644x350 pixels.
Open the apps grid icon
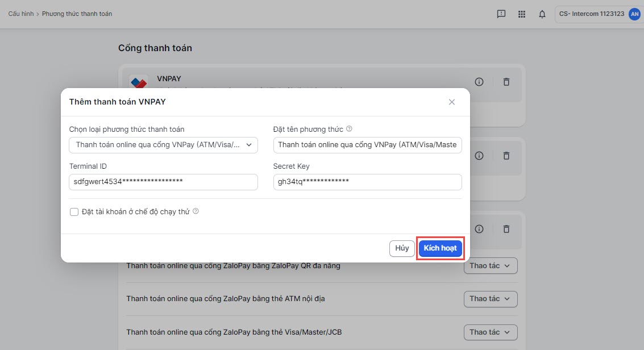tap(522, 14)
